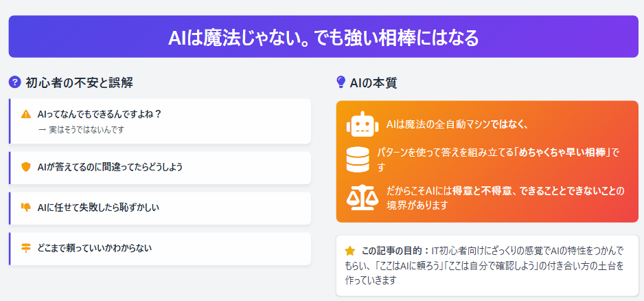This screenshot has height=301, width=644.
Task: Select the 初心者の不安と誤解 heading
Action: 79,83
